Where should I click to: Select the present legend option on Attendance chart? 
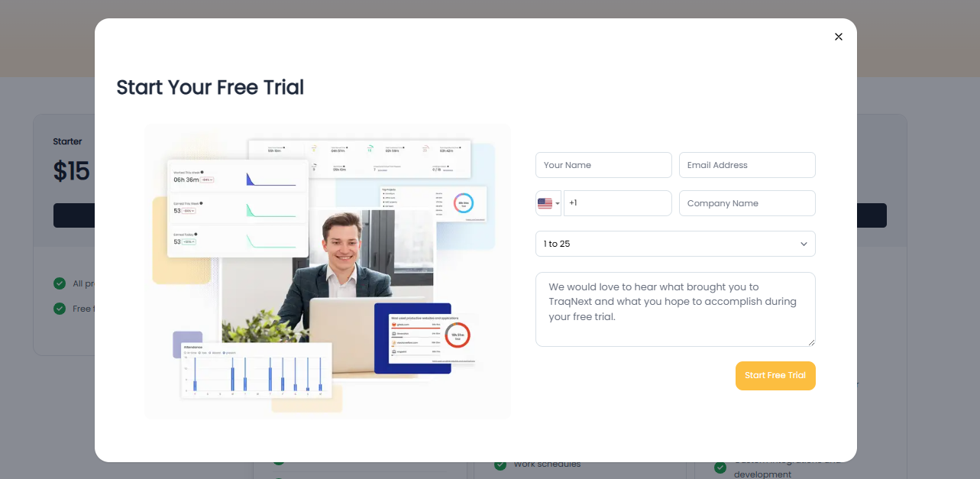[x=231, y=353]
